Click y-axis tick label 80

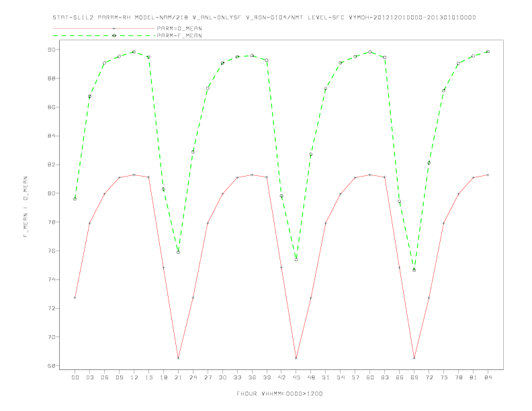[x=51, y=193]
